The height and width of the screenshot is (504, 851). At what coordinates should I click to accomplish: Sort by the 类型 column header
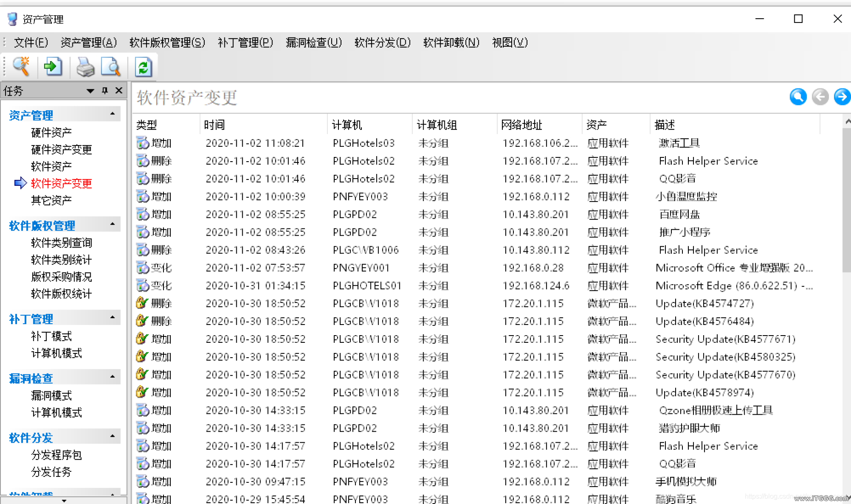(166, 125)
